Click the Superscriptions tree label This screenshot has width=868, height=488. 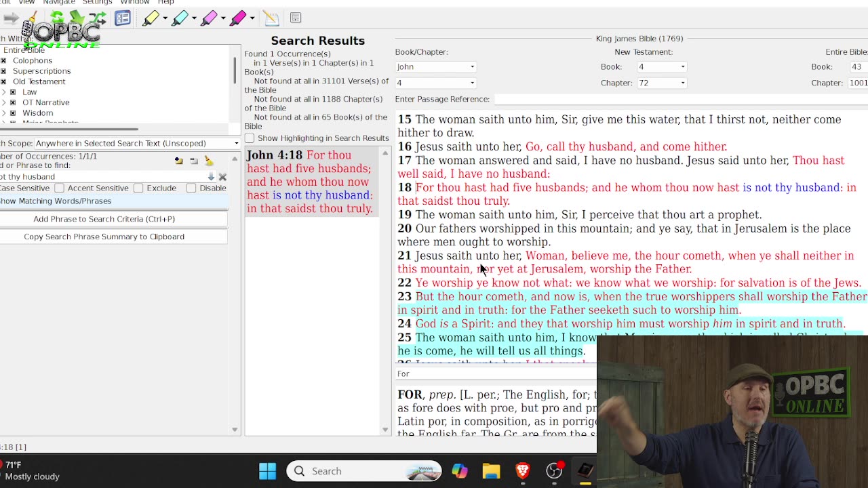coord(41,70)
